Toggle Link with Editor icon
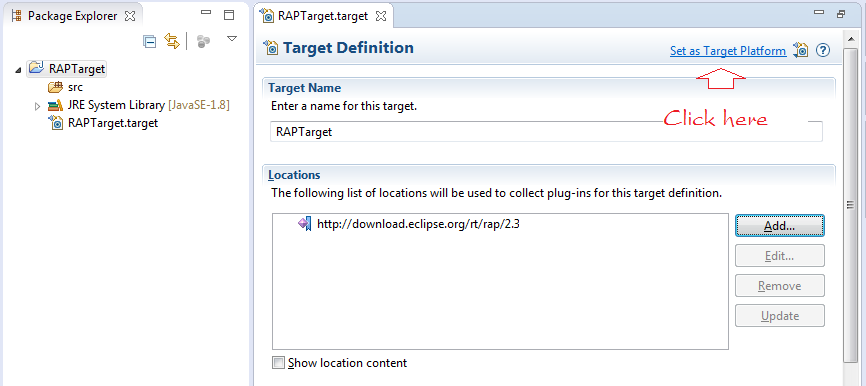Screen dimensions: 866x386 [172, 41]
